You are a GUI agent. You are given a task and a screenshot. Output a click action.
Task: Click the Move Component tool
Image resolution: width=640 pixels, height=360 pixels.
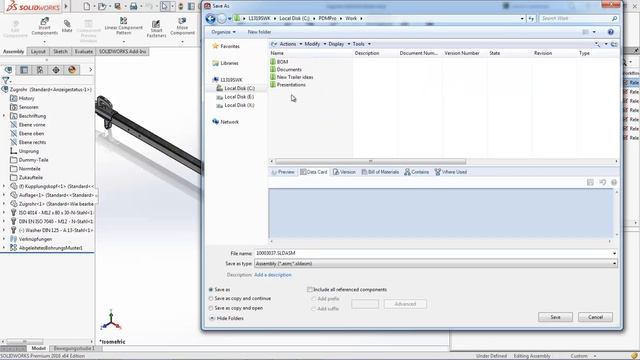182,26
